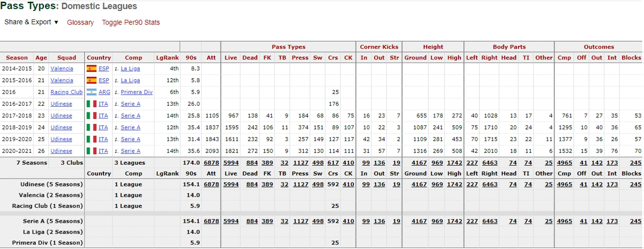Viewport: 644px width, 249px height.
Task: Click 1127 Press total in Serie A (5 Seasons) row
Action: [x=300, y=221]
